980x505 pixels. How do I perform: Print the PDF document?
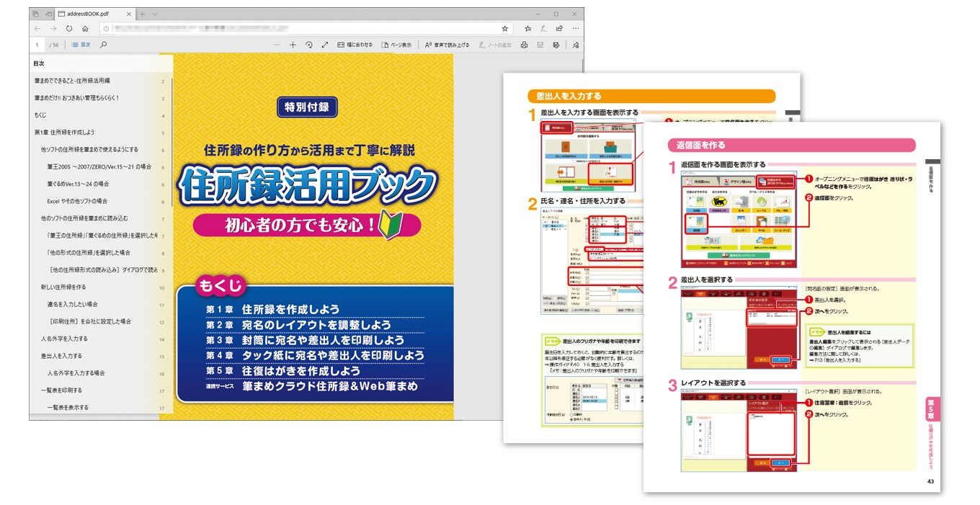point(524,45)
